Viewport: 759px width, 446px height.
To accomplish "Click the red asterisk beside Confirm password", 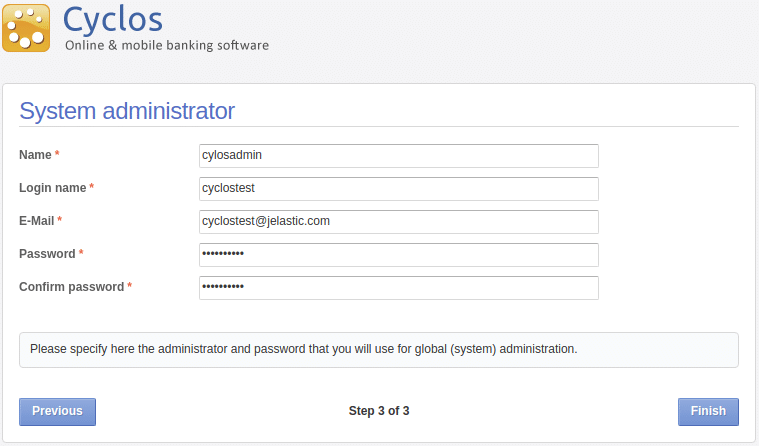I will click(x=130, y=287).
